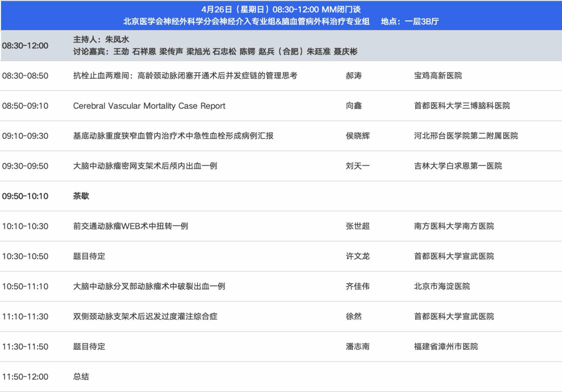Click the blue header title for 4月26日 MM闭门谈
The height and width of the screenshot is (392, 562).
pyautogui.click(x=280, y=9)
